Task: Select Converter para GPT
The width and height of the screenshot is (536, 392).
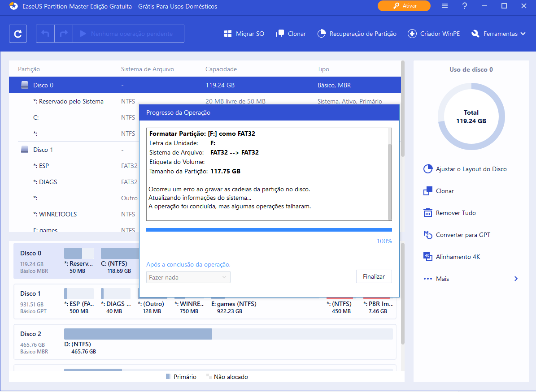Action: [457, 235]
